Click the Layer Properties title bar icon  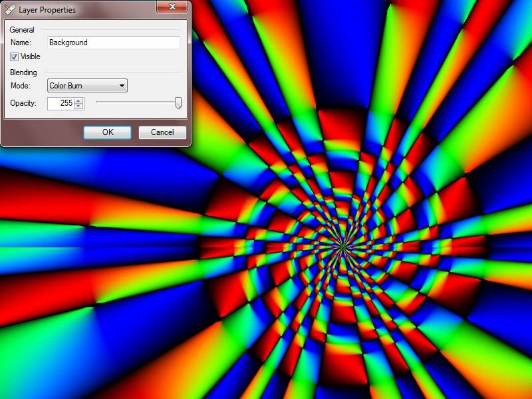(x=9, y=9)
